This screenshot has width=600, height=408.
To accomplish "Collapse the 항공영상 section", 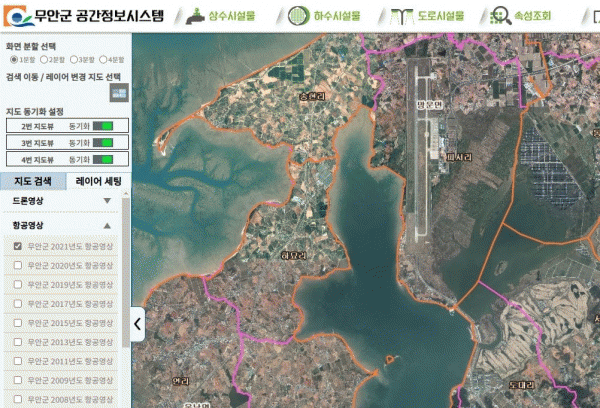I will tap(107, 226).
